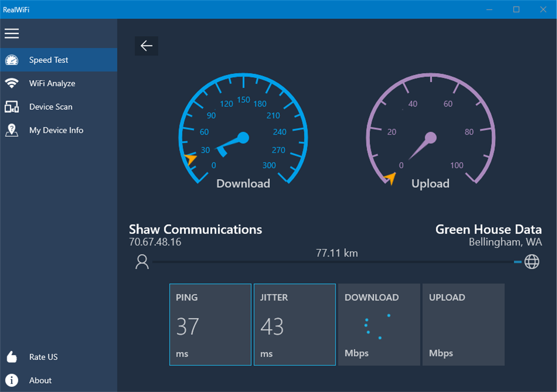Click the DOWNLOAD tile showing loading dots
The width and height of the screenshot is (557, 392).
tap(379, 324)
